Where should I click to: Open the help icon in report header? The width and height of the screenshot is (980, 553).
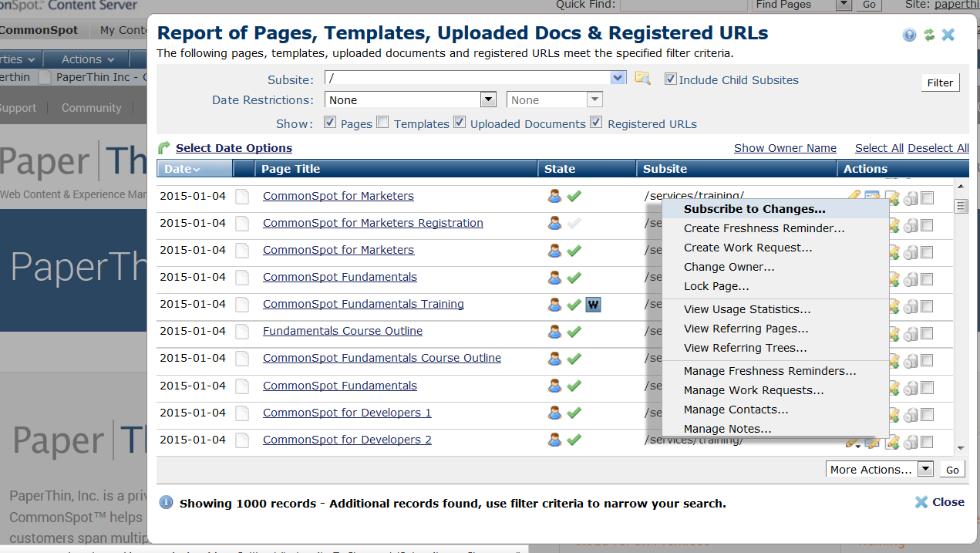(910, 35)
